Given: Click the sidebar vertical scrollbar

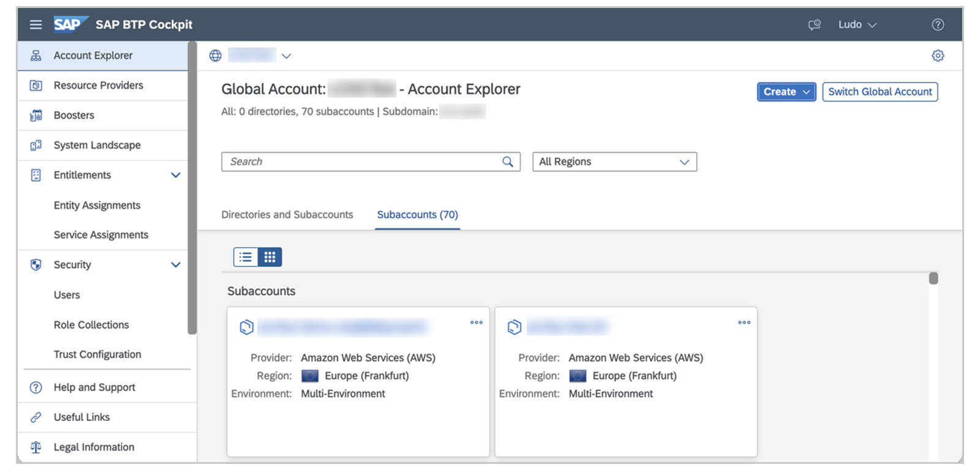Looking at the screenshot, I should pyautogui.click(x=192, y=188).
